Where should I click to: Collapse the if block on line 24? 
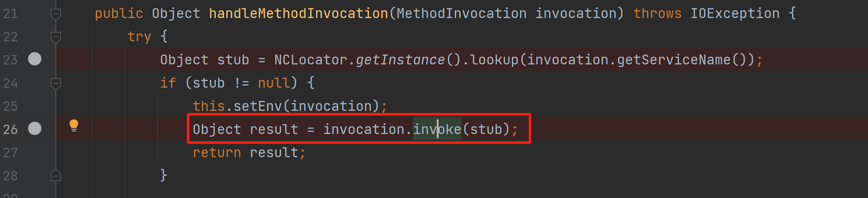pyautogui.click(x=56, y=83)
